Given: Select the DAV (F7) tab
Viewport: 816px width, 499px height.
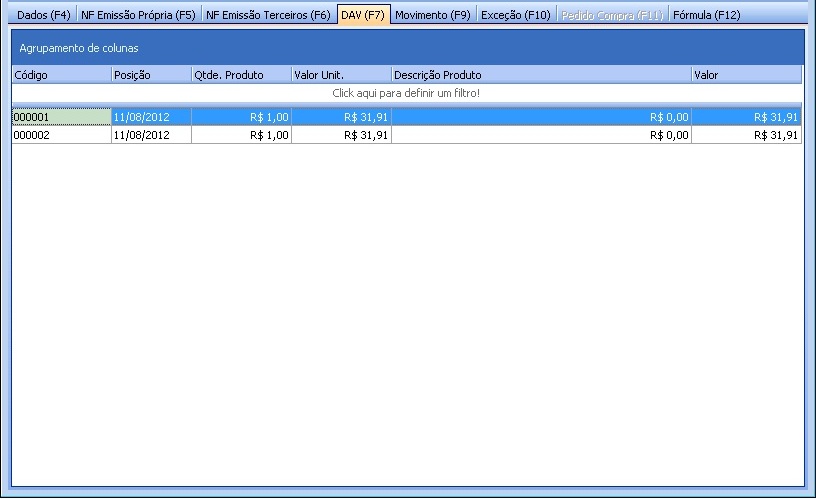Looking at the screenshot, I should [362, 15].
